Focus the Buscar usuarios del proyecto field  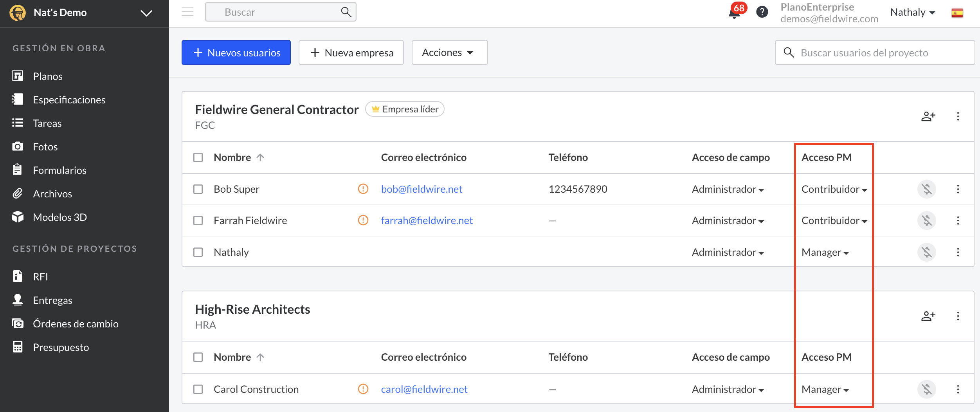[x=875, y=52]
